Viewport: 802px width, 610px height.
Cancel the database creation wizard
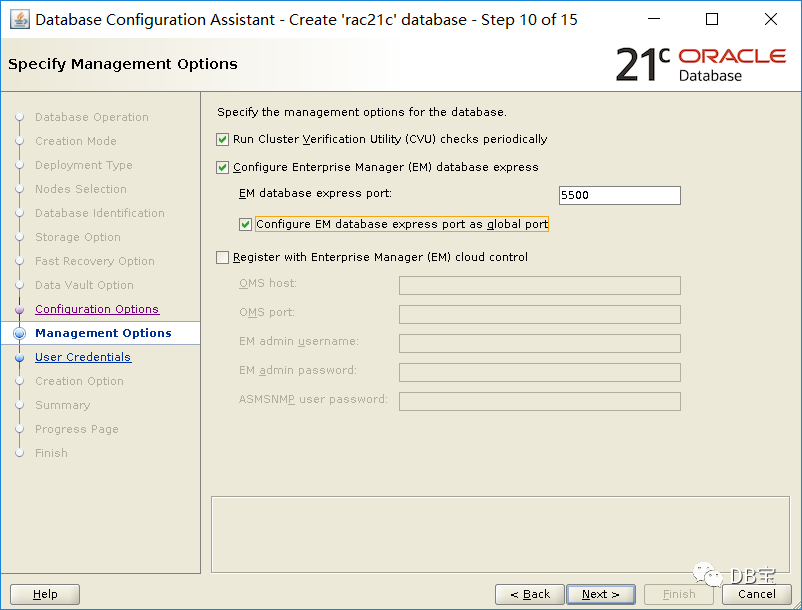[756, 594]
